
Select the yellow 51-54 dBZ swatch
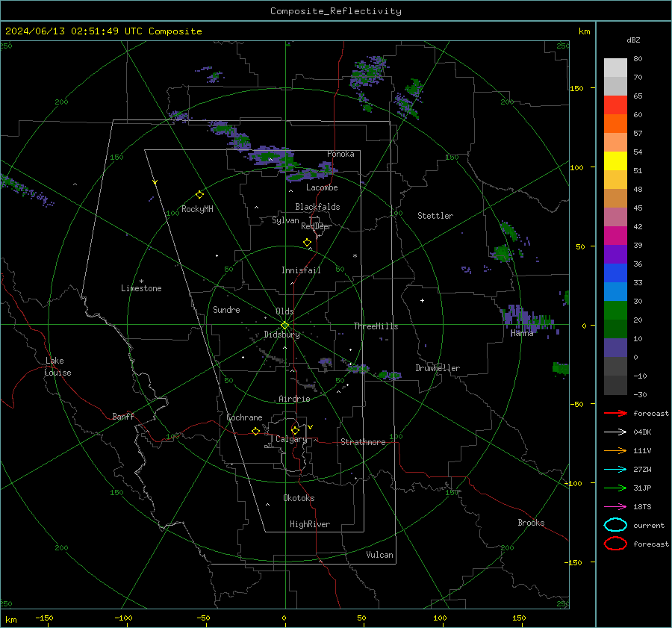click(x=615, y=161)
